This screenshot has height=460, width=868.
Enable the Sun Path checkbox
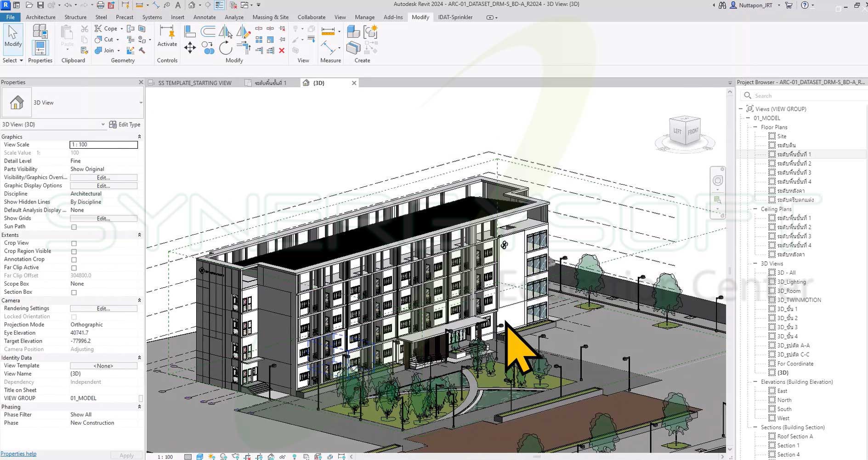point(74,227)
